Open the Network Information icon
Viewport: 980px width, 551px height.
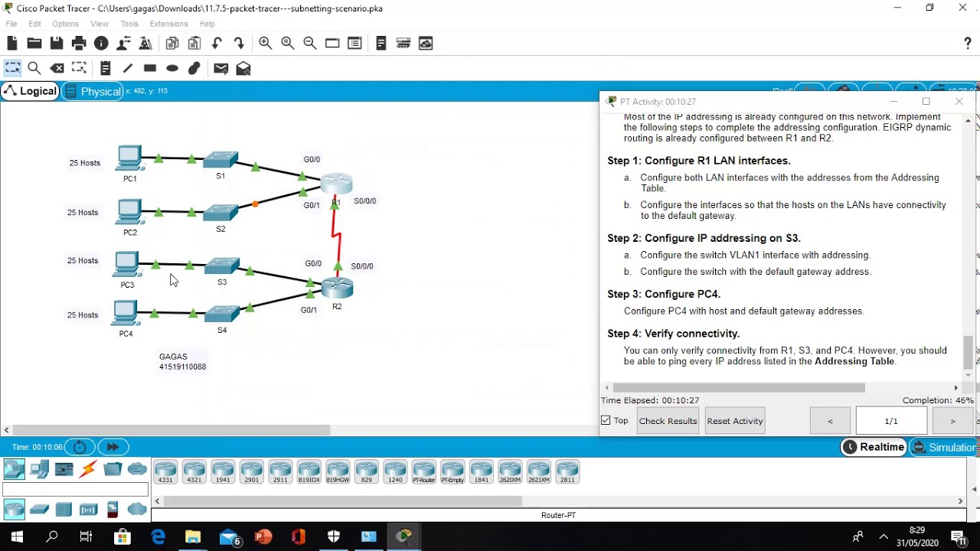point(101,44)
